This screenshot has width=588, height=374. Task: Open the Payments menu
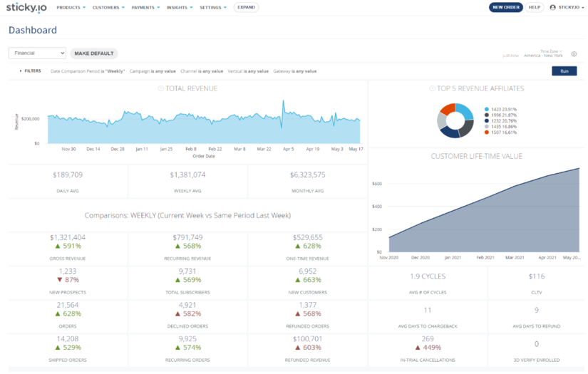point(145,8)
